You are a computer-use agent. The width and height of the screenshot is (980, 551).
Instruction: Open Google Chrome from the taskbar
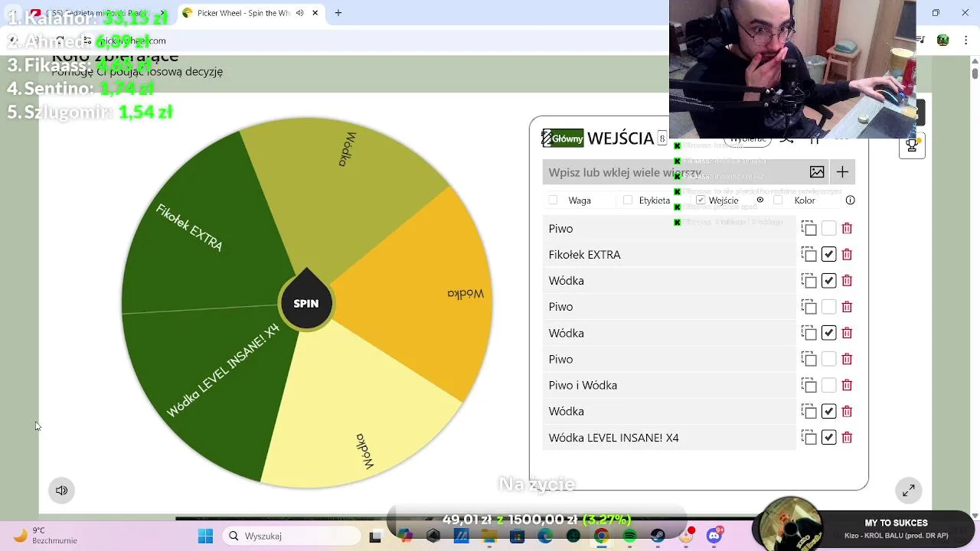601,536
